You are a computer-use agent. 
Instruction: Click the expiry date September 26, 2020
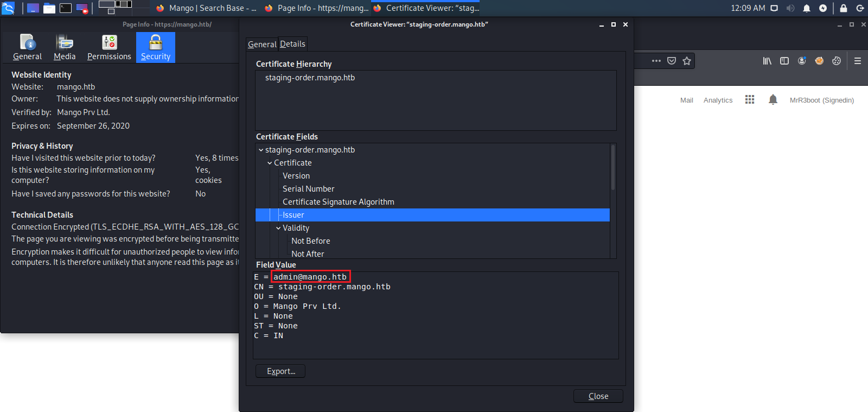pos(93,126)
